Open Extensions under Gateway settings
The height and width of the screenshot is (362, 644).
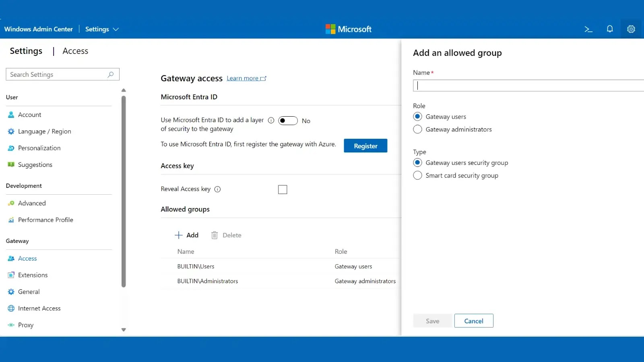pyautogui.click(x=32, y=275)
